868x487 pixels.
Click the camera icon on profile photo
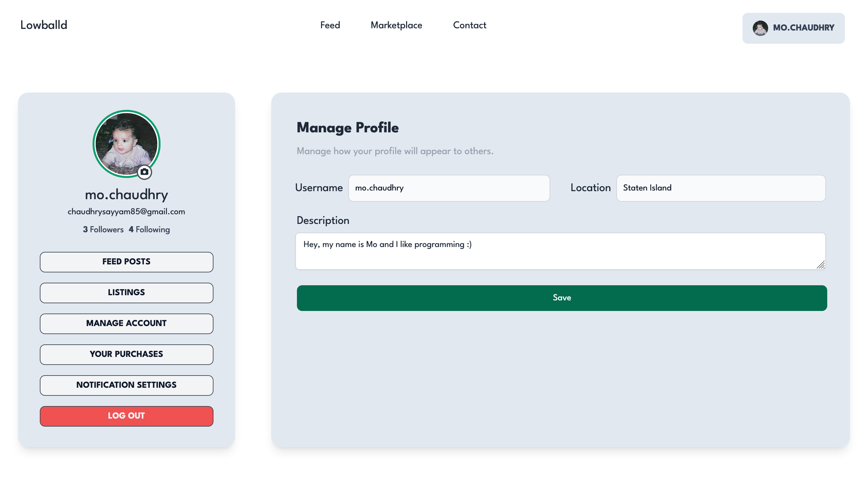click(x=144, y=172)
